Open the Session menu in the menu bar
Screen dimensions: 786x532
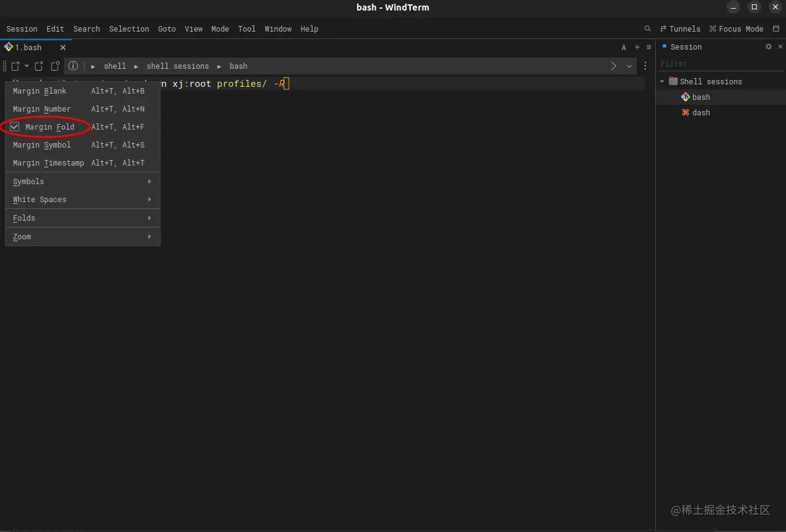coord(22,29)
